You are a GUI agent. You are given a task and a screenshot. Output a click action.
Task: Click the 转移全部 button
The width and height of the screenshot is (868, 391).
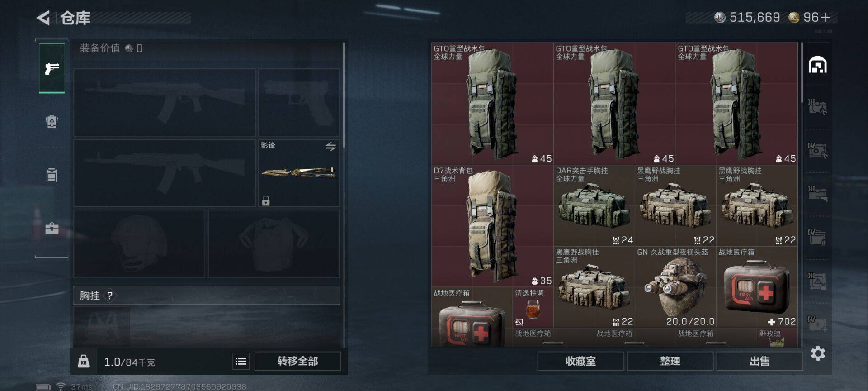[297, 361]
